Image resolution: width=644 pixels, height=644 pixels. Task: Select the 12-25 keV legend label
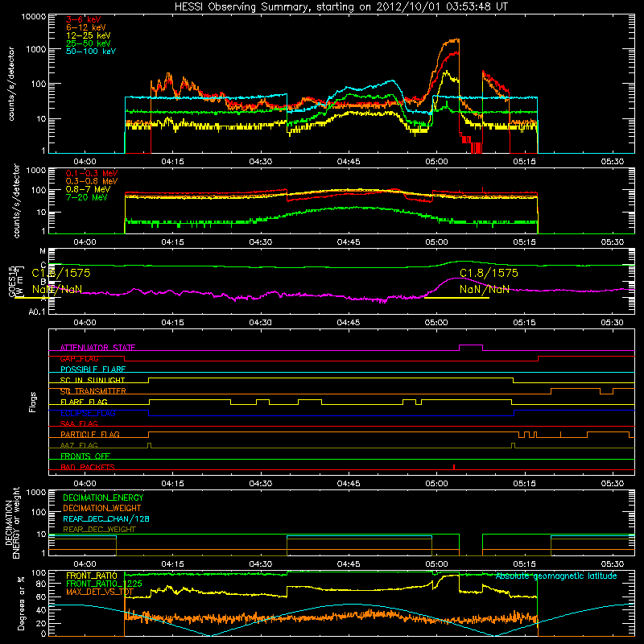pos(89,35)
